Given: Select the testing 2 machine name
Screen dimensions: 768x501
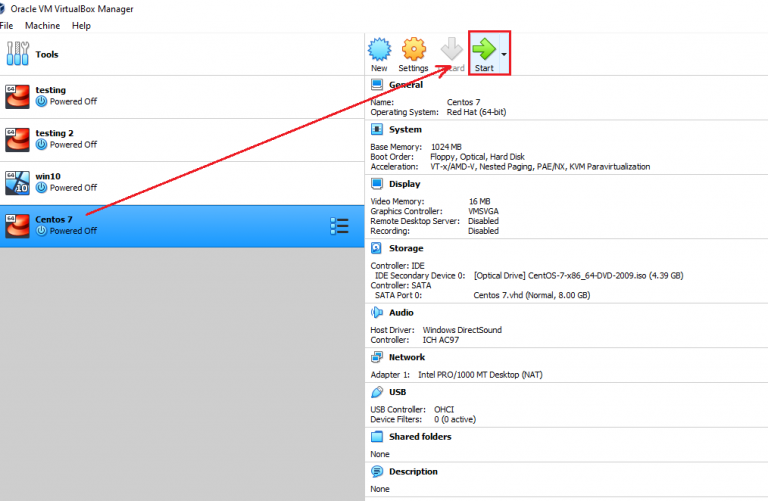Looking at the screenshot, I should pyautogui.click(x=54, y=133).
